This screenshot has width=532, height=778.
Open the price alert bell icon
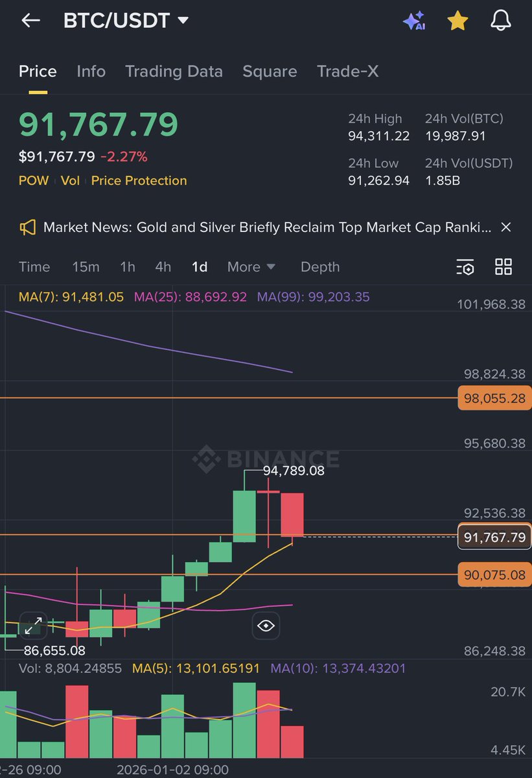click(x=501, y=21)
